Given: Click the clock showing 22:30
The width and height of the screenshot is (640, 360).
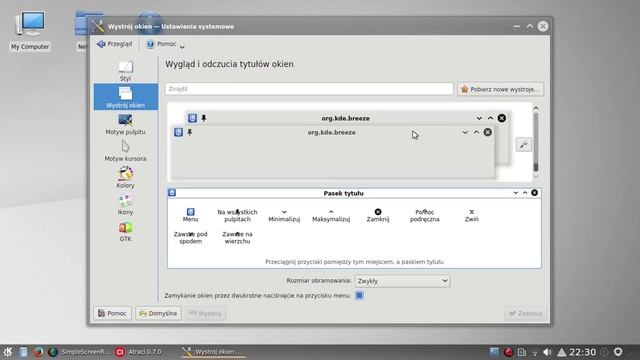Looking at the screenshot, I should pos(582,352).
